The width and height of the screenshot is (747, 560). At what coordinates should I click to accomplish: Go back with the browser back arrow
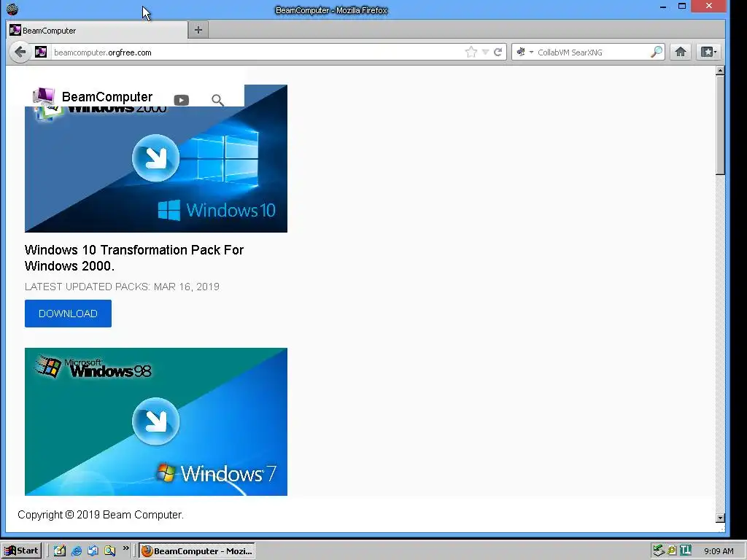tap(20, 52)
